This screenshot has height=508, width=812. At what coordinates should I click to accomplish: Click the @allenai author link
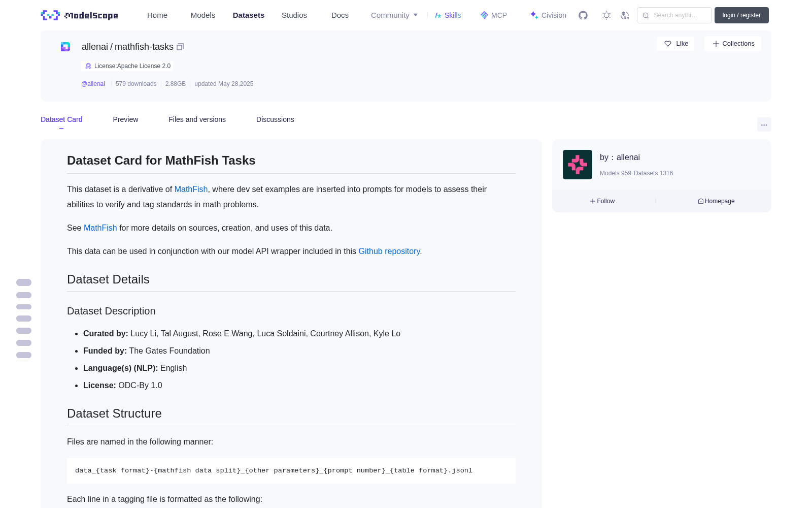click(x=93, y=84)
